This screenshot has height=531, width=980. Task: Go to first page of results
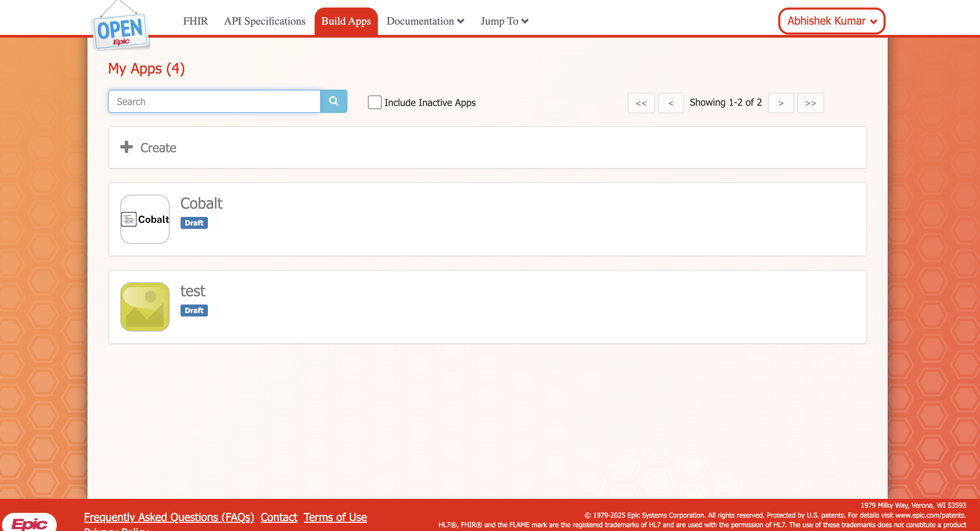coord(641,103)
